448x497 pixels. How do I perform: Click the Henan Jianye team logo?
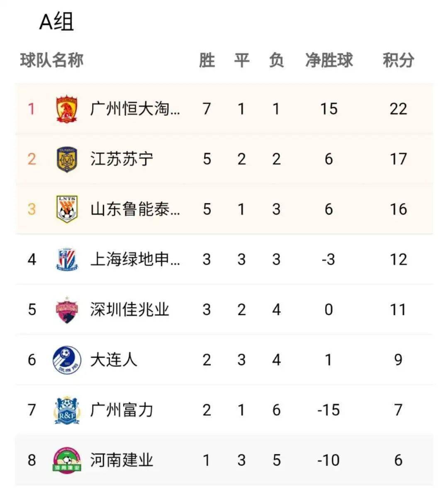click(x=67, y=460)
